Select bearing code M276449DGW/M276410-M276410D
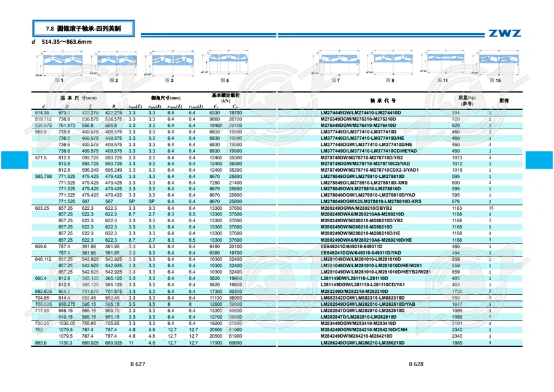This screenshot has height=392, width=554. [358, 126]
